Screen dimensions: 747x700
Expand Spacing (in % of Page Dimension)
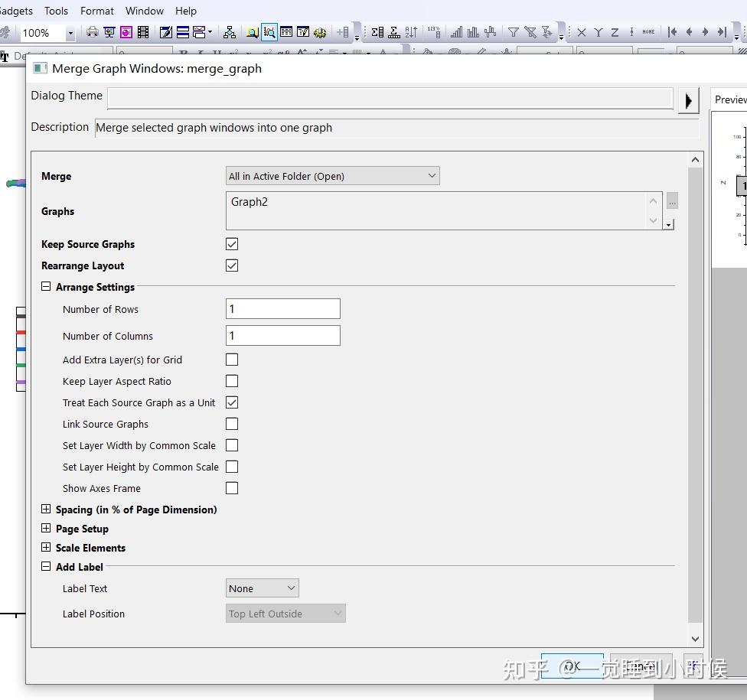click(46, 509)
